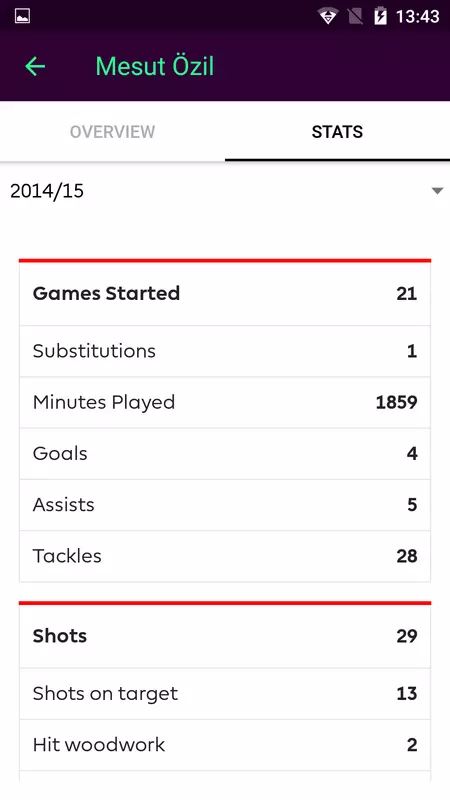Tap the Substitutions stat row

point(225,351)
